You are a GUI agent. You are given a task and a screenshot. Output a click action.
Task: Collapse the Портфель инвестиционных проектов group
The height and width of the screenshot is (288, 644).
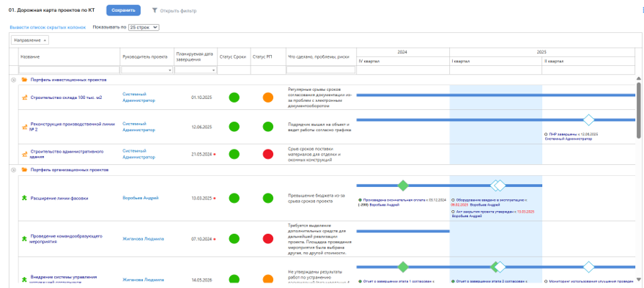coord(13,80)
